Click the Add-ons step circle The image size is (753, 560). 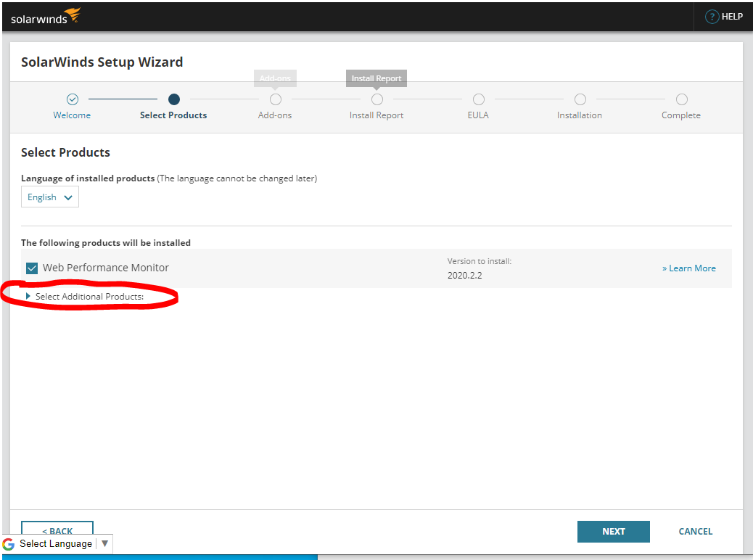(275, 99)
